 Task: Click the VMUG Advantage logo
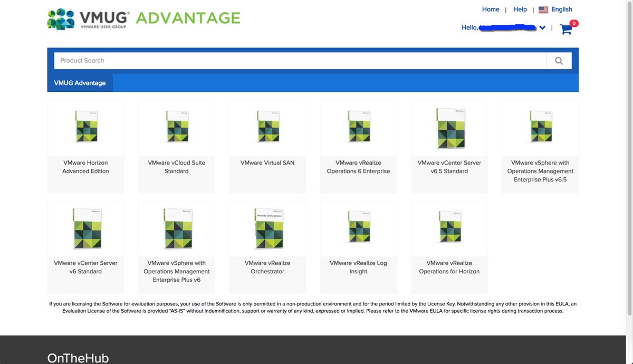143,19
